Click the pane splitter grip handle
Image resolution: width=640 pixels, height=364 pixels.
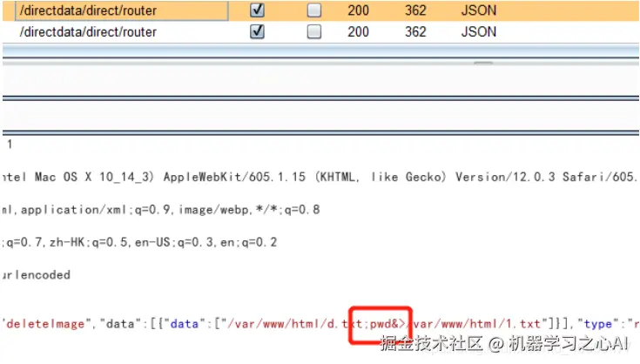[x=483, y=63]
